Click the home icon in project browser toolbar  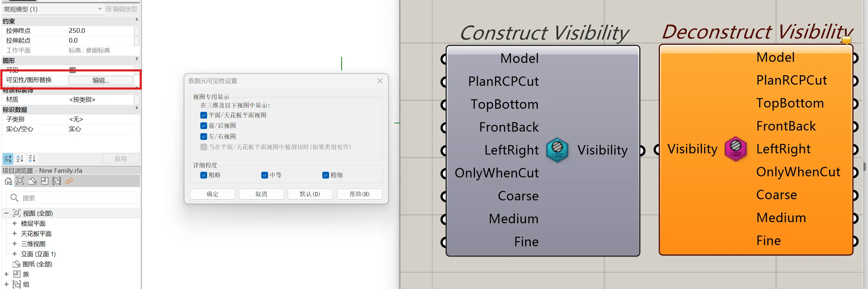pyautogui.click(x=8, y=181)
